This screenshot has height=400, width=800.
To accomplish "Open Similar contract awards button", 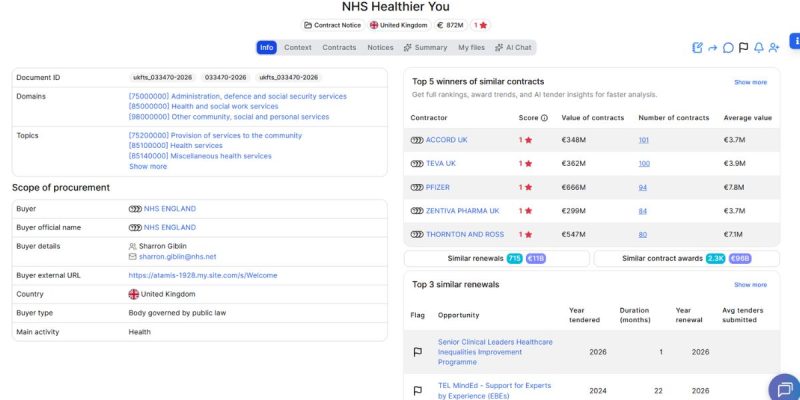I will click(x=686, y=259).
